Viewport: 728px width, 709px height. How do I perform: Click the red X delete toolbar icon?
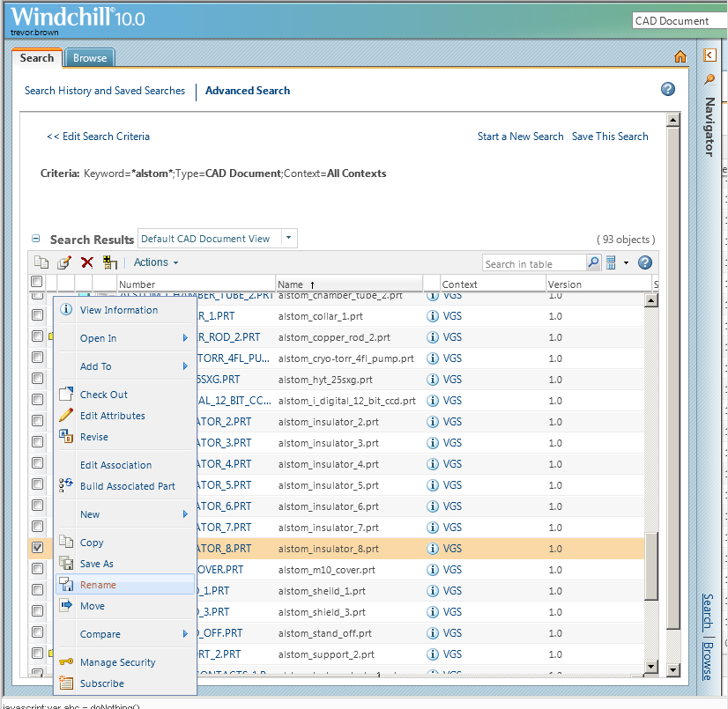[x=87, y=262]
